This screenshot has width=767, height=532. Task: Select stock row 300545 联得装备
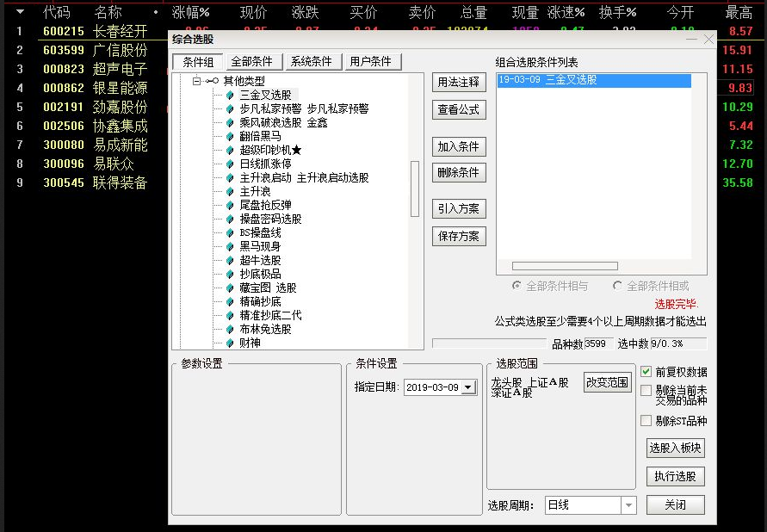tap(85, 182)
